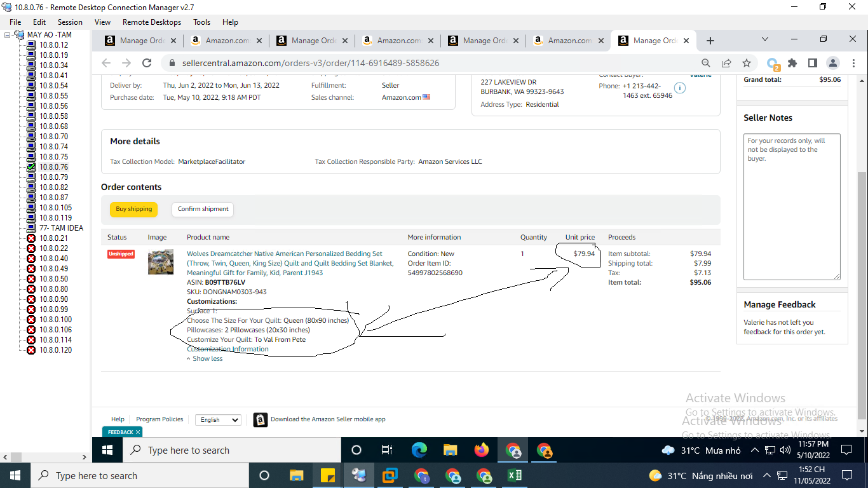Viewport: 868px width, 488px height.
Task: Click the Confirm shipment button
Action: tap(203, 209)
